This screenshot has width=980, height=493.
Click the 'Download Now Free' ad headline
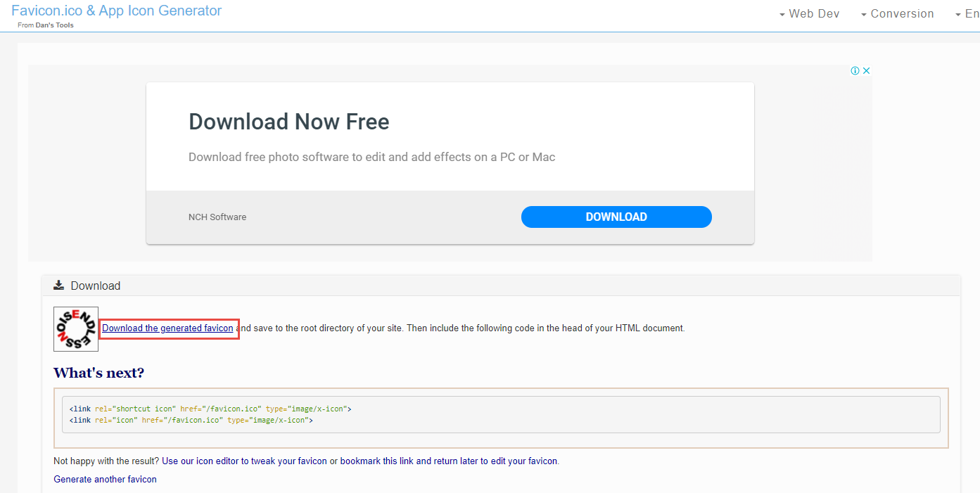coord(288,122)
